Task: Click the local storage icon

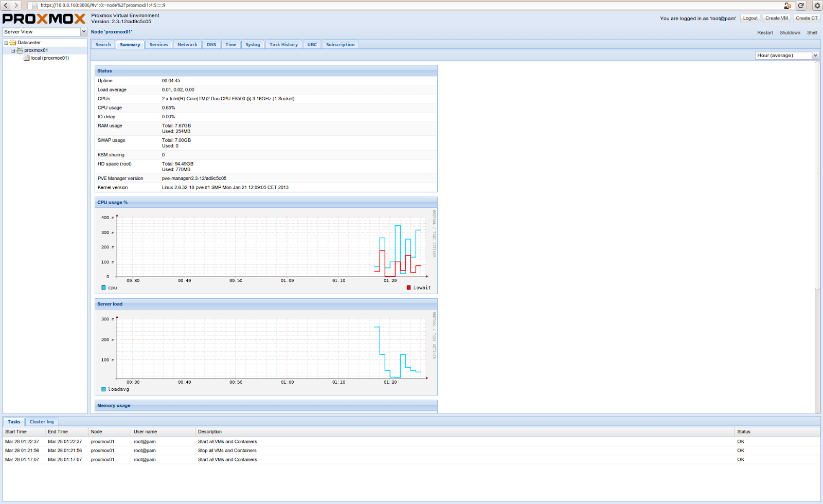Action: coord(27,58)
